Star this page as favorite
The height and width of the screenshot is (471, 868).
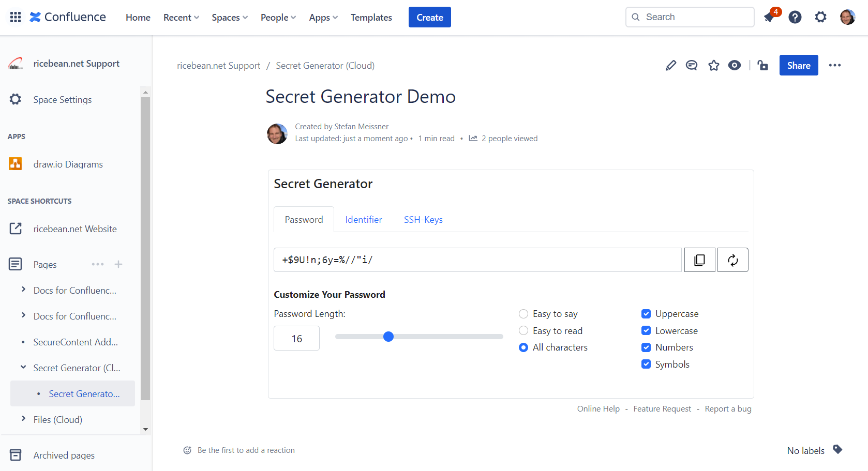(714, 65)
